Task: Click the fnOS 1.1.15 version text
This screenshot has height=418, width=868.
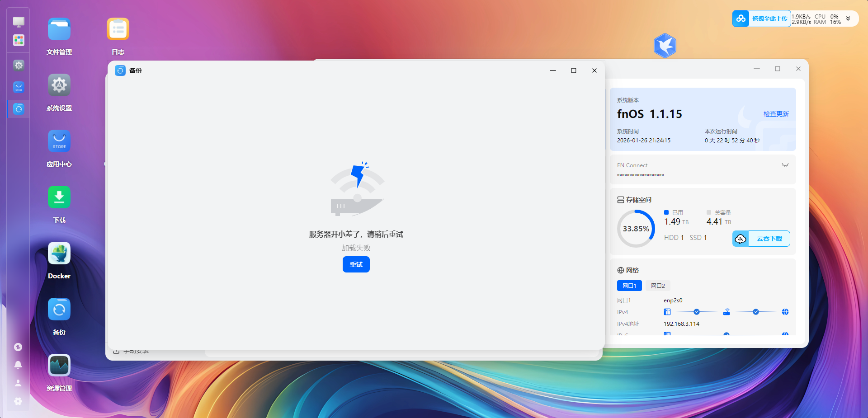Action: click(650, 114)
